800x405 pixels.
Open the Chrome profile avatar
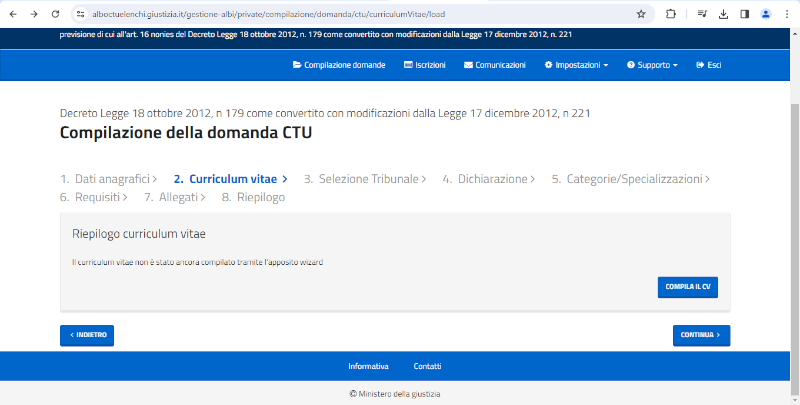coord(766,14)
